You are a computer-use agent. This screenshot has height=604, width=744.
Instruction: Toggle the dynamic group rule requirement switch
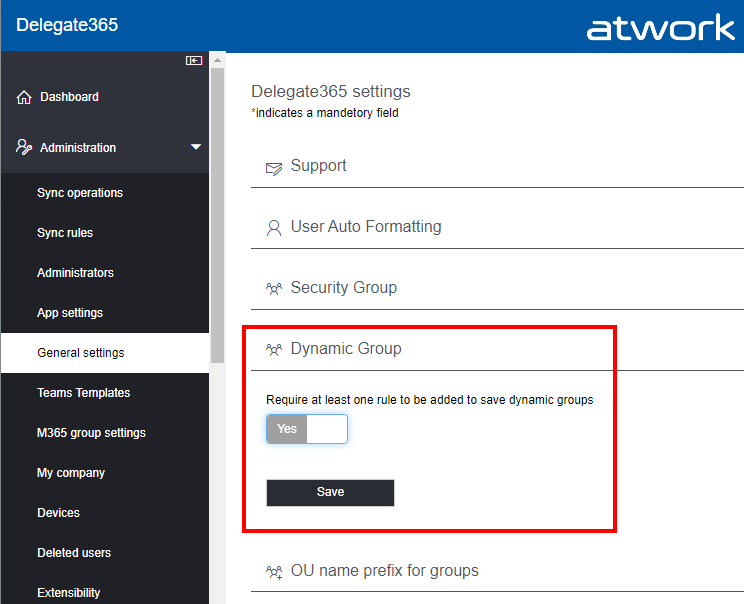point(307,429)
